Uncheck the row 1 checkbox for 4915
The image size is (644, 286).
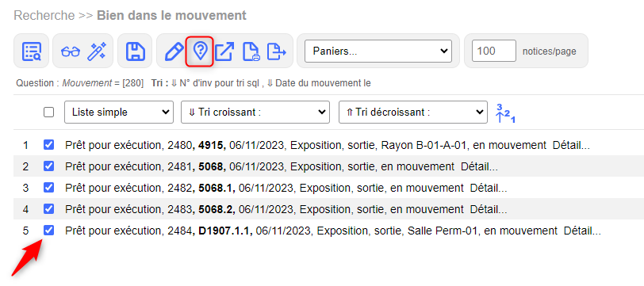(x=48, y=145)
